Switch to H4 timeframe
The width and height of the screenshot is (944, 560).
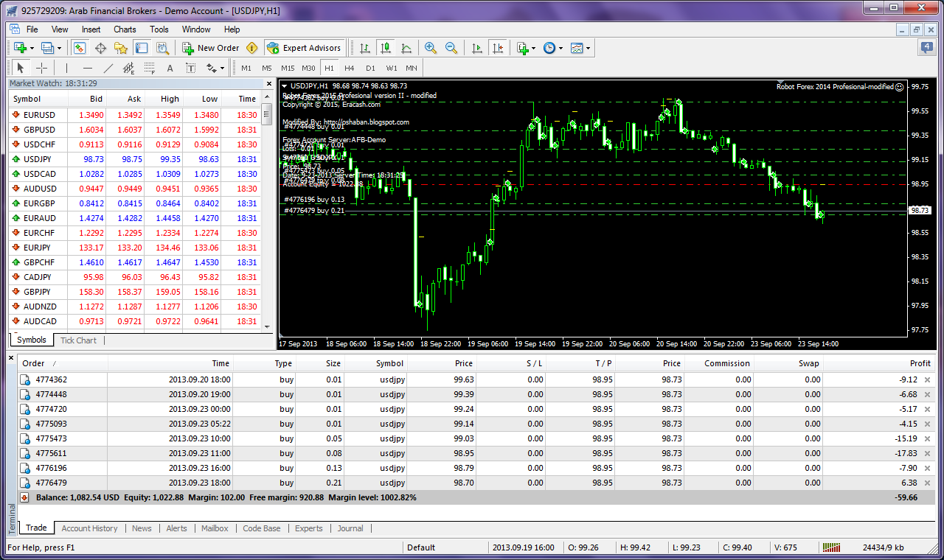(x=350, y=68)
